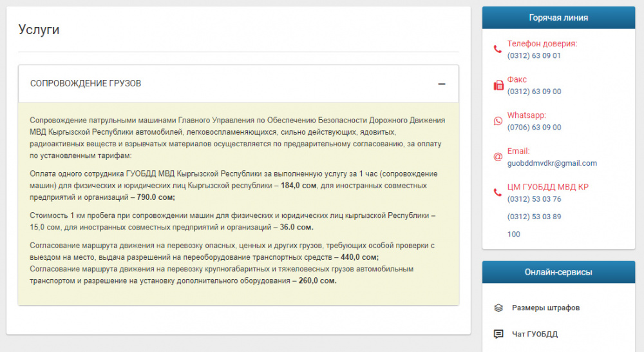This screenshot has width=644, height=352.
Task: Collapse section using the minus icon
Action: [441, 84]
